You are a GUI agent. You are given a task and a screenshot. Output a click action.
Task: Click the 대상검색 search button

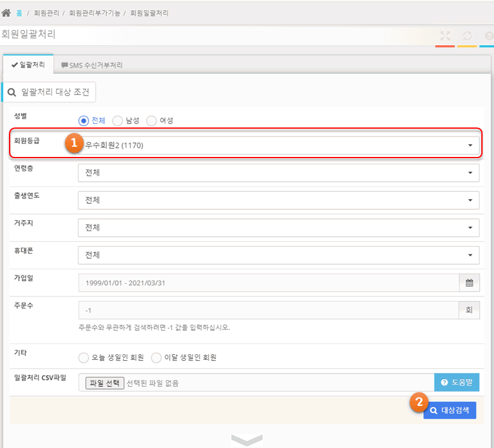click(449, 410)
